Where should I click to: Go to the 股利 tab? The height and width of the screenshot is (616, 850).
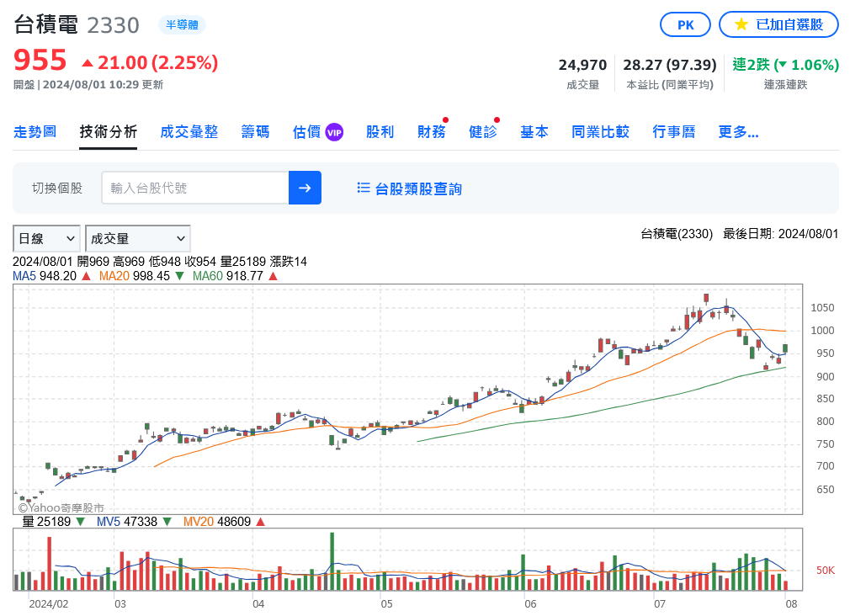click(380, 132)
